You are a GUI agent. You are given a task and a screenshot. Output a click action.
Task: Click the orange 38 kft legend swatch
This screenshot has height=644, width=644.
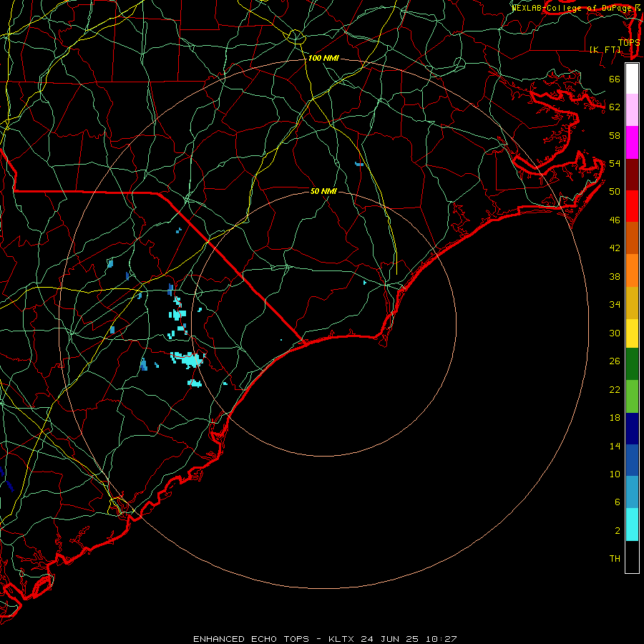632,270
